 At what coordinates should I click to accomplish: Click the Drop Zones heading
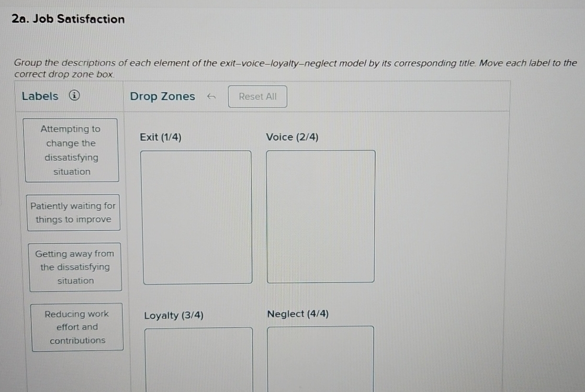tap(162, 96)
